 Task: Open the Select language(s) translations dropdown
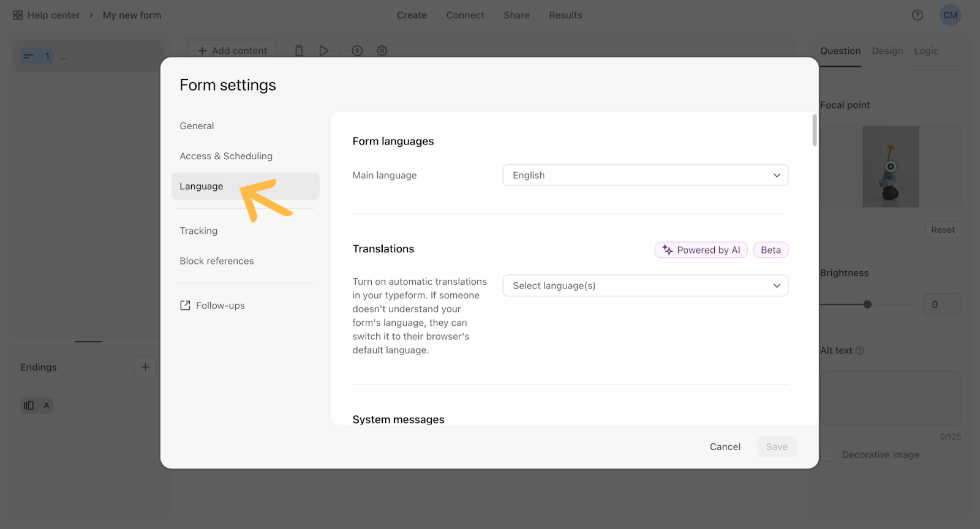(x=646, y=286)
